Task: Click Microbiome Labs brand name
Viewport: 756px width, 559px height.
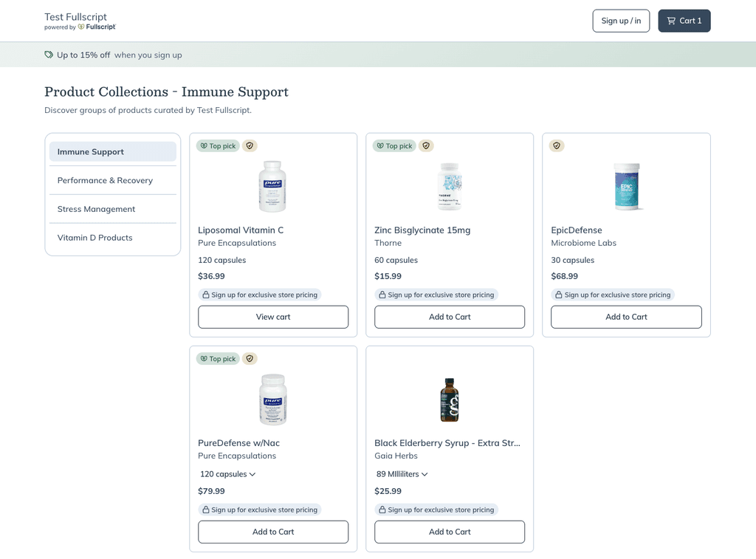Action: [583, 243]
